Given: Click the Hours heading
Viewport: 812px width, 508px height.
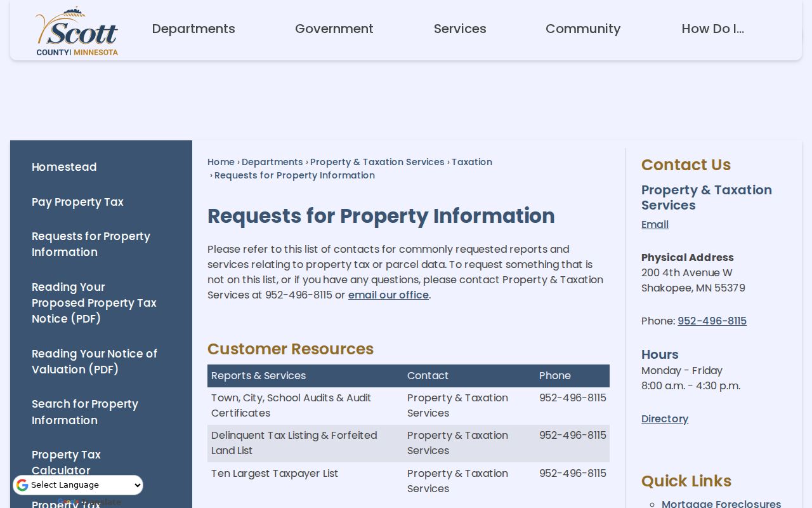Looking at the screenshot, I should click(x=660, y=354).
